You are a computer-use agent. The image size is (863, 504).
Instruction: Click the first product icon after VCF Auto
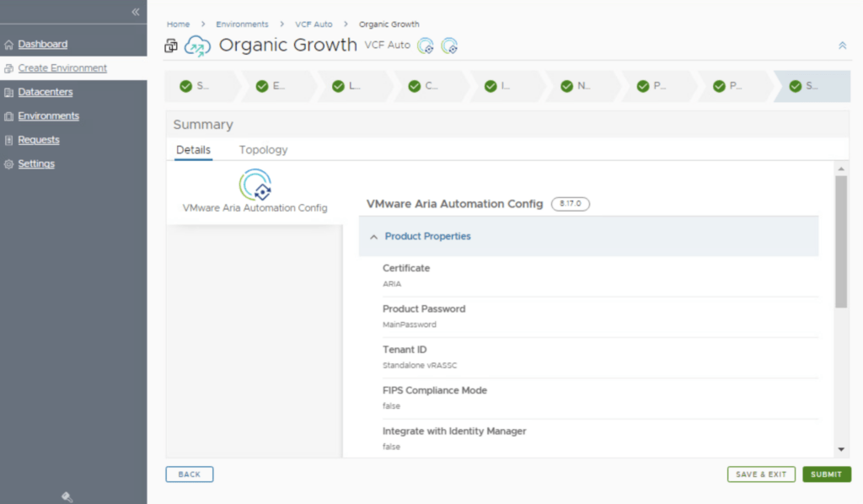click(426, 46)
